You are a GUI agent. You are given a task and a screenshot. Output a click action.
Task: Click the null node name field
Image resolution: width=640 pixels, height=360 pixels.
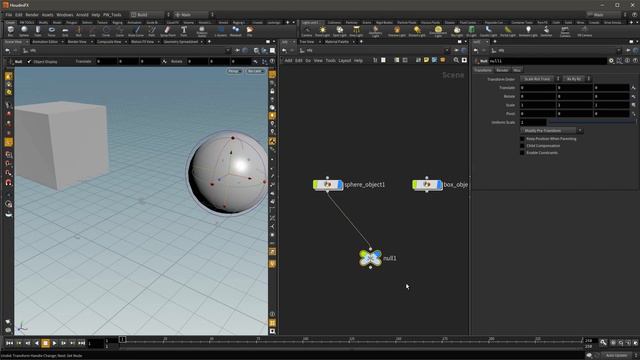547,61
